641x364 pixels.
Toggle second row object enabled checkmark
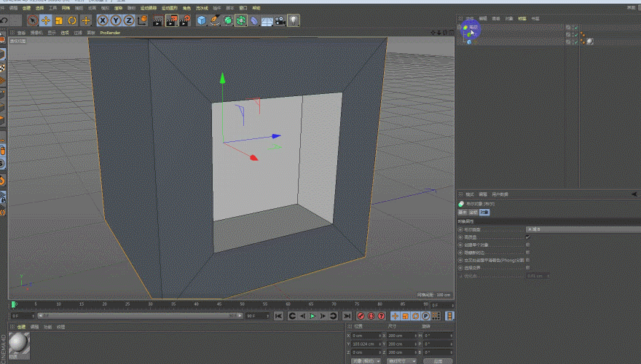click(x=576, y=35)
